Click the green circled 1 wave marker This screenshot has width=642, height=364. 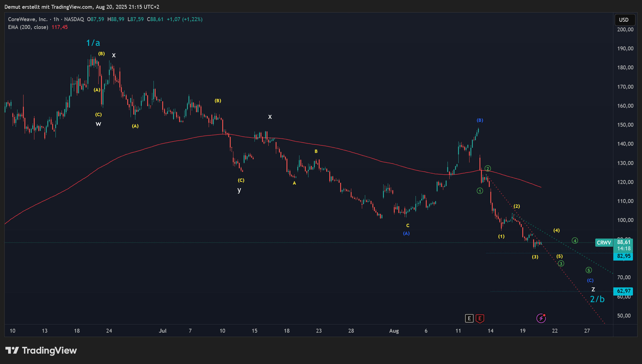(480, 191)
